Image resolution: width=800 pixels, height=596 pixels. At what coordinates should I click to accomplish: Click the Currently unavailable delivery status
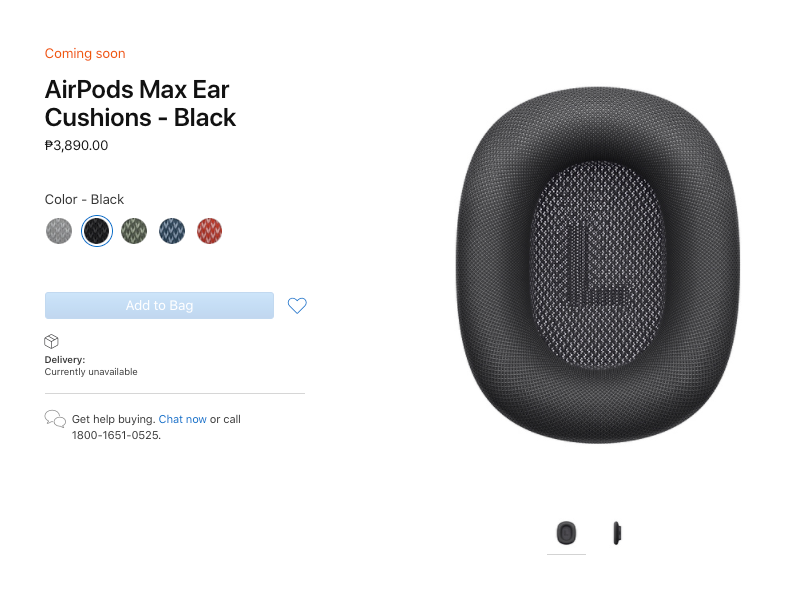[x=91, y=372]
